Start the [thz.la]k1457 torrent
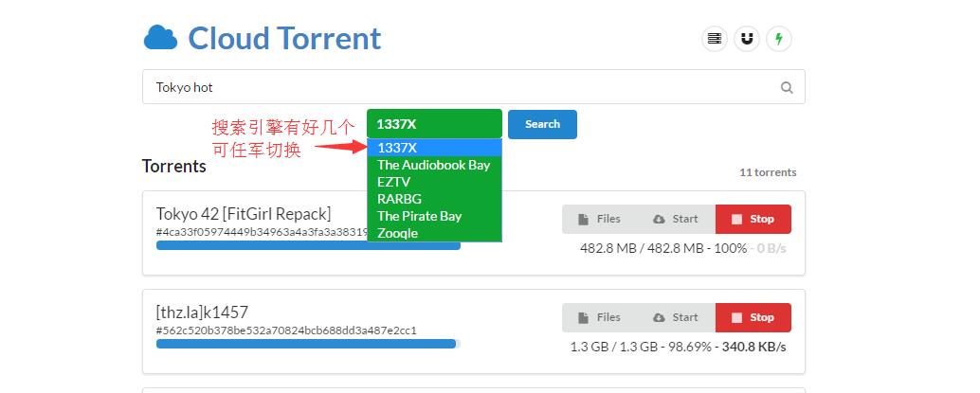Viewport: 980px width, 393px height. point(676,317)
